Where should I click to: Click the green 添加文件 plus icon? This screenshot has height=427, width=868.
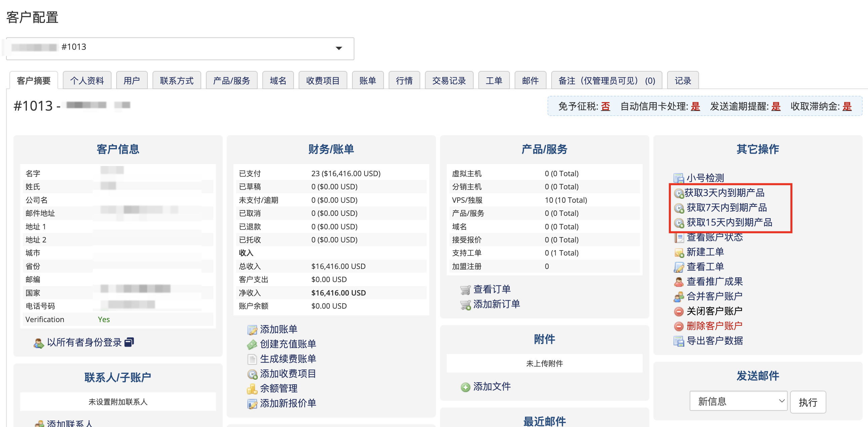pyautogui.click(x=465, y=387)
